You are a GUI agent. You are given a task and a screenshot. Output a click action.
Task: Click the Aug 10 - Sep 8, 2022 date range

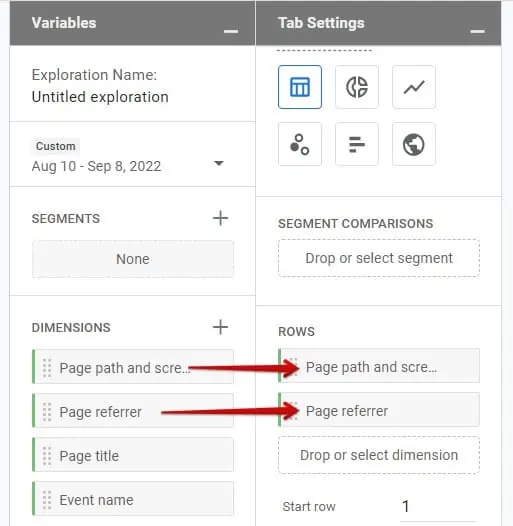click(x=96, y=166)
